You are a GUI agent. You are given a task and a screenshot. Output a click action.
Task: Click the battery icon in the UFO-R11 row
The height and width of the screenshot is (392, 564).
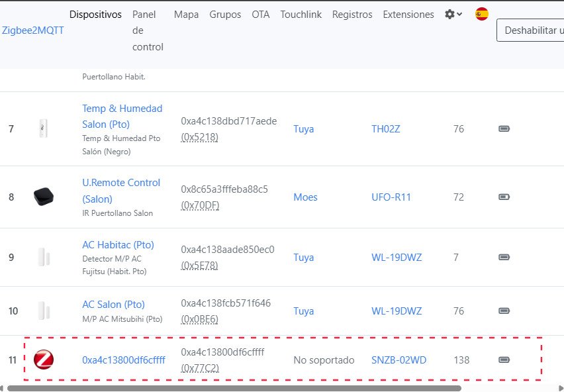pyautogui.click(x=504, y=197)
